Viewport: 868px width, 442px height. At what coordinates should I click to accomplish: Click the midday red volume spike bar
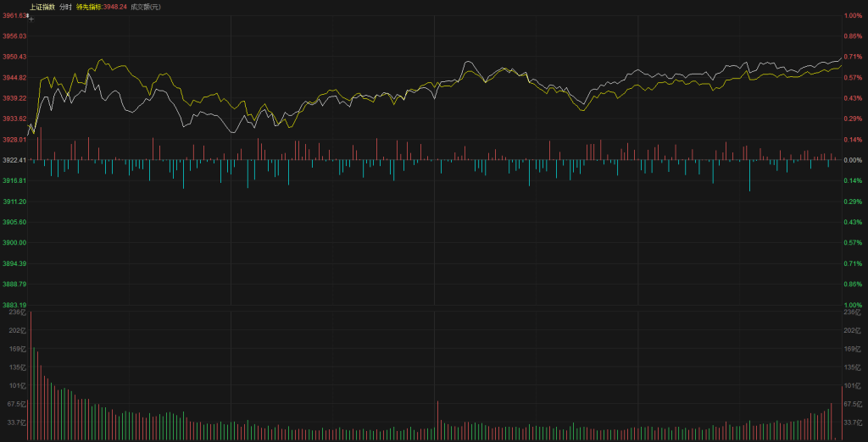coord(437,420)
